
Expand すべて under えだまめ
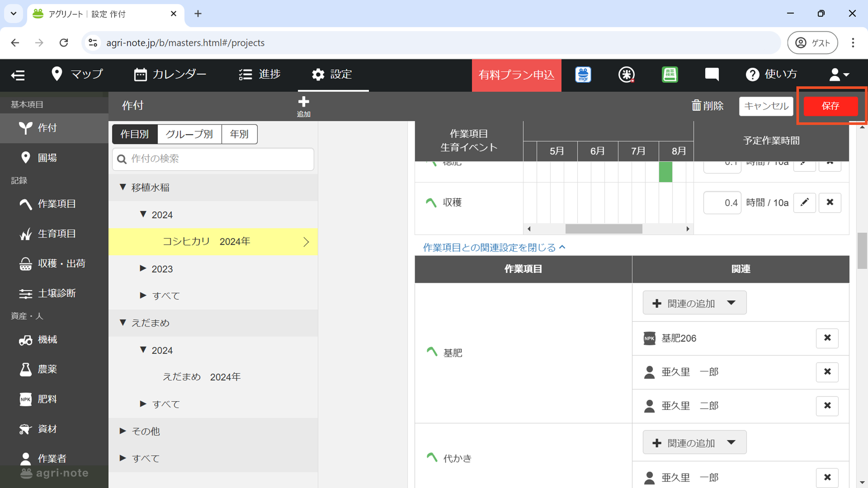tap(143, 404)
